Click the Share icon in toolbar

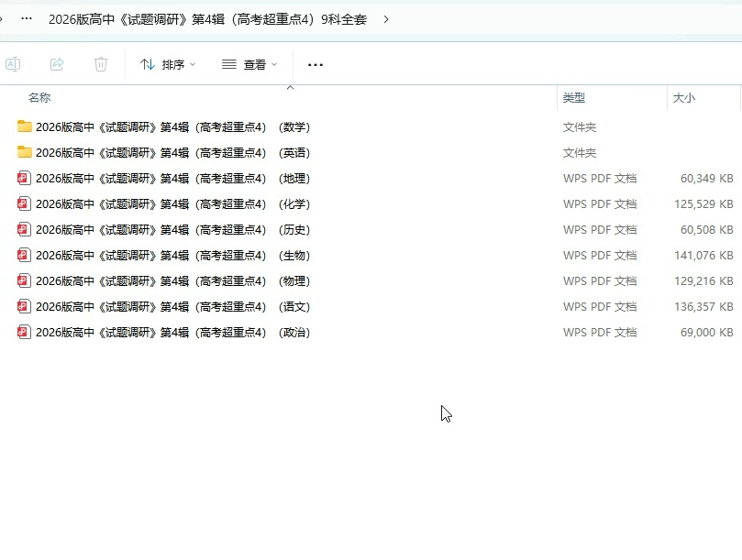(x=57, y=64)
